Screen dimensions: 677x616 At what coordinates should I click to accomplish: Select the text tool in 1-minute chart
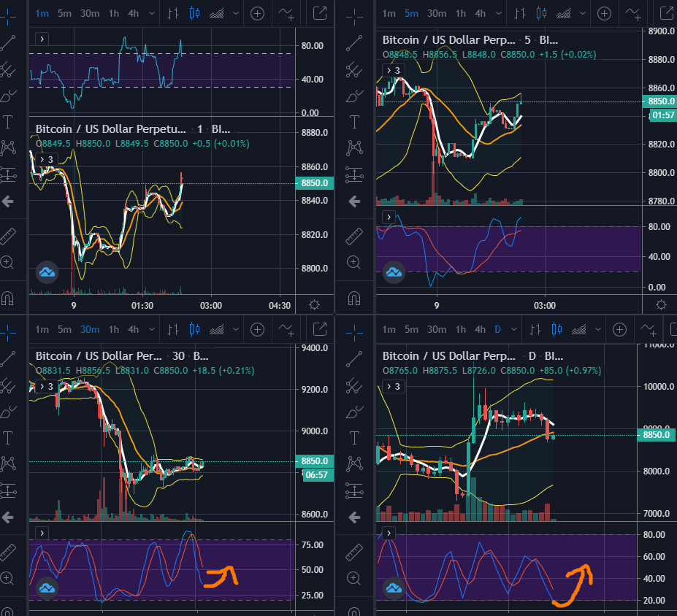coord(8,122)
